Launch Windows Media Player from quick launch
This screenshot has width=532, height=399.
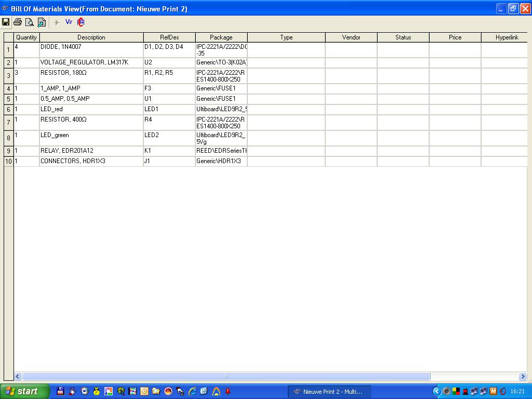[x=85, y=391]
